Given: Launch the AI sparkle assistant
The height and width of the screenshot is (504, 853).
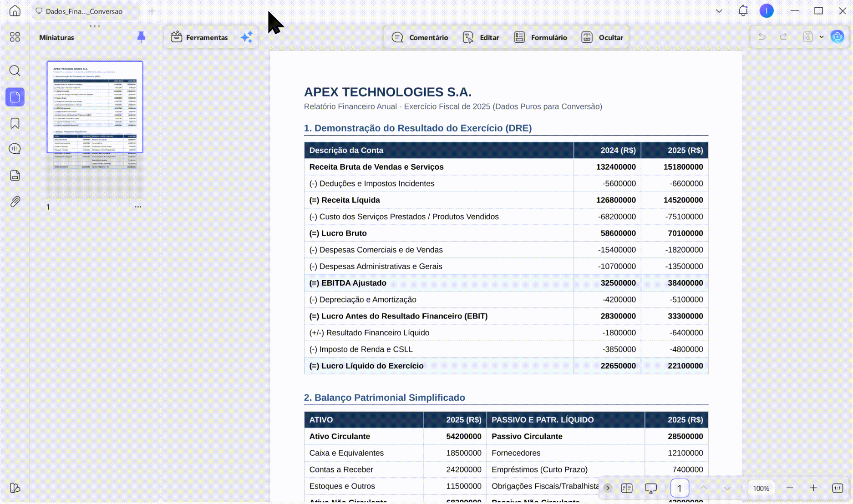Looking at the screenshot, I should (x=246, y=37).
